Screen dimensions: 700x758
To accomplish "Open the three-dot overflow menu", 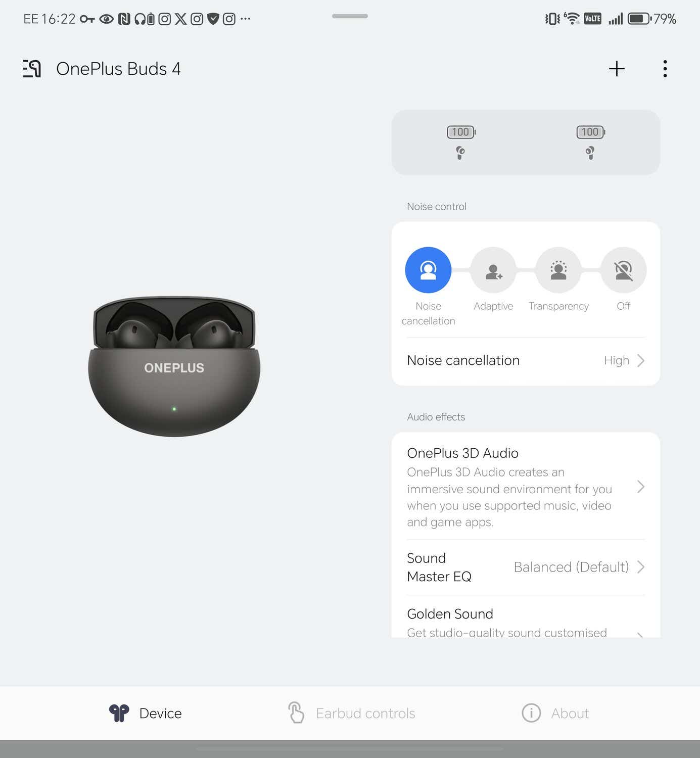I will (665, 69).
